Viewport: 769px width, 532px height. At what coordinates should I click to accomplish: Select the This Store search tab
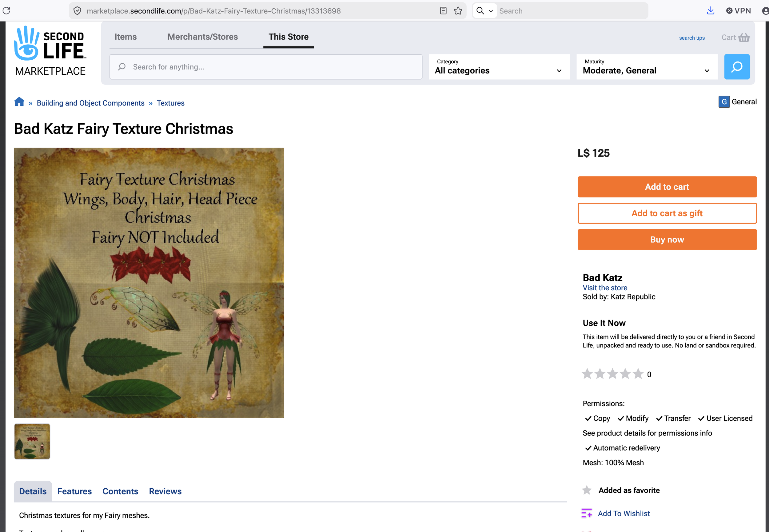tap(288, 37)
